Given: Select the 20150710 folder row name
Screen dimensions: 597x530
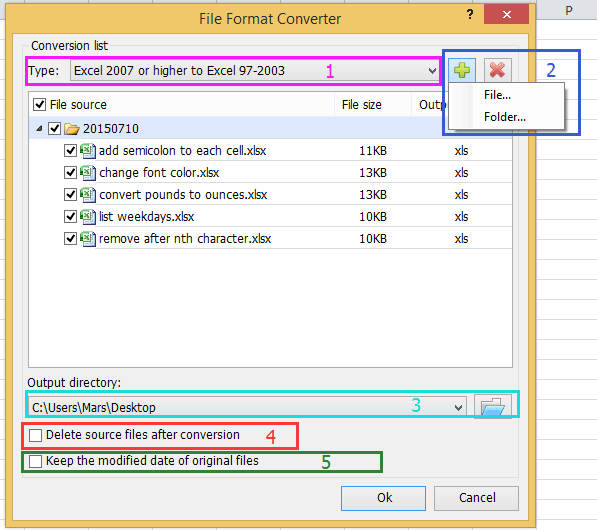Looking at the screenshot, I should pos(111,129).
